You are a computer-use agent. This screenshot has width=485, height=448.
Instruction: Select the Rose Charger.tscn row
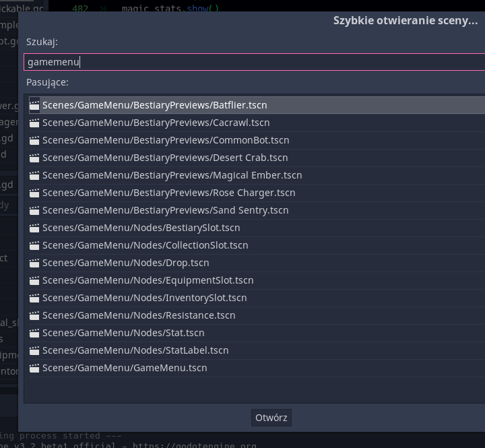[x=257, y=193]
